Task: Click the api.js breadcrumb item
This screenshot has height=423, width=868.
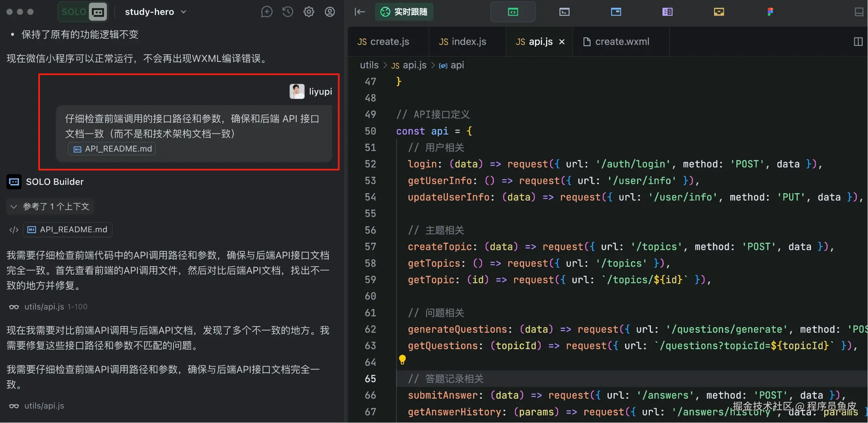Action: point(409,65)
